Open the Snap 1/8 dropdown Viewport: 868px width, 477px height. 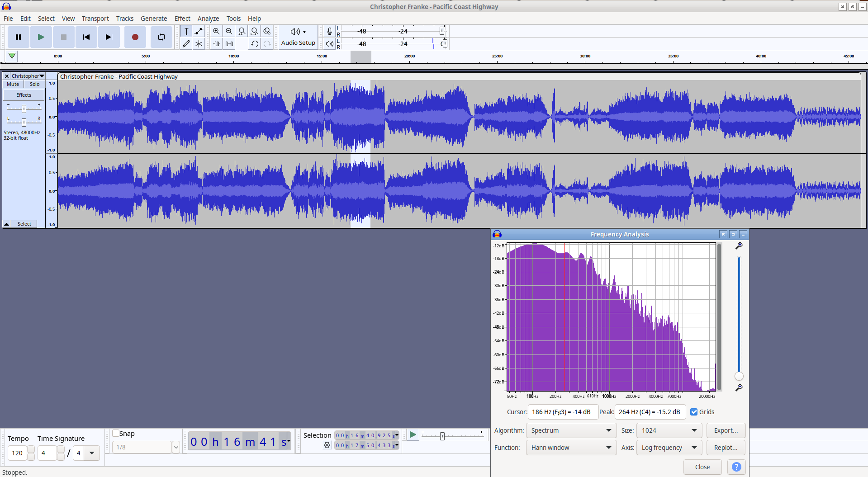tap(176, 447)
